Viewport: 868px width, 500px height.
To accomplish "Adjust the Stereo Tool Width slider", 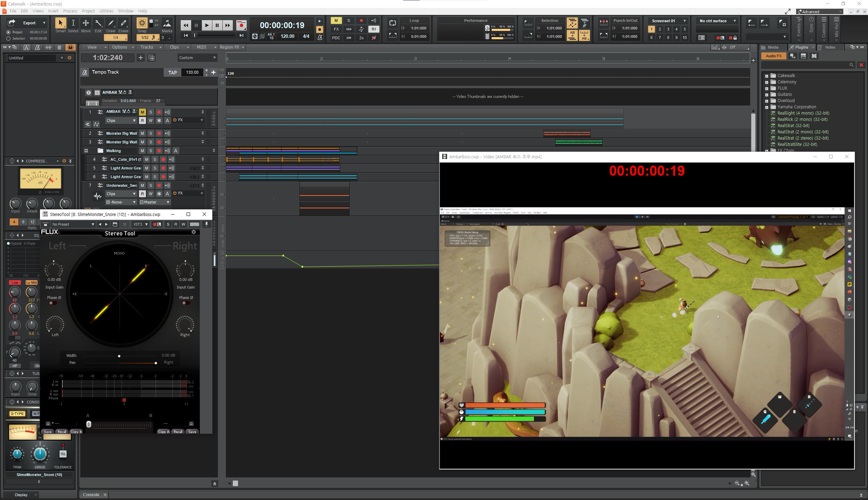I will pos(119,356).
